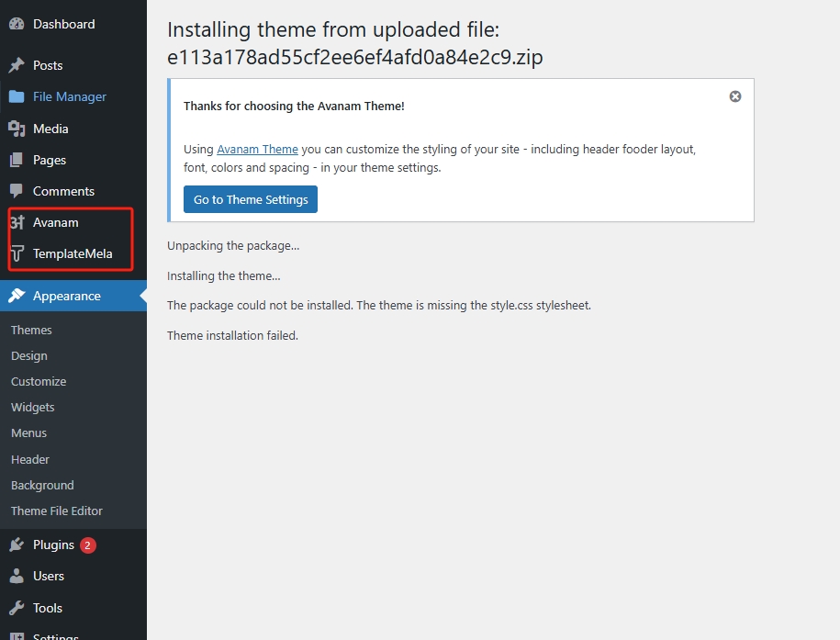Click the Users person icon
The image size is (840, 640).
[x=17, y=576]
